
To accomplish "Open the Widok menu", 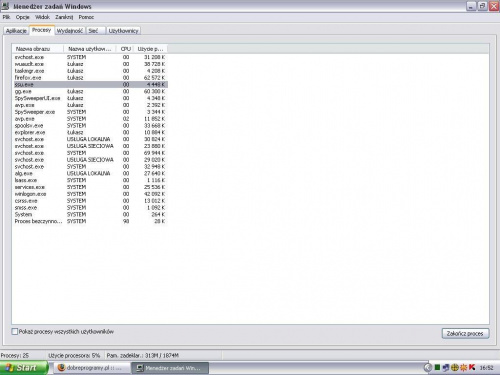I will tap(42, 17).
